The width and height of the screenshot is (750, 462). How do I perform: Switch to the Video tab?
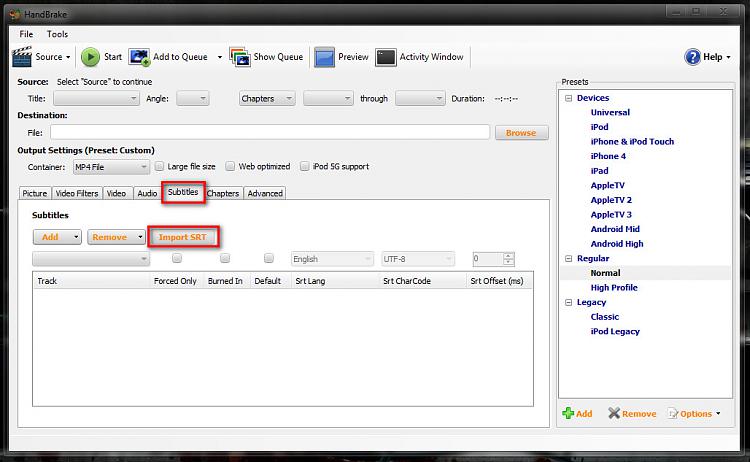click(116, 193)
